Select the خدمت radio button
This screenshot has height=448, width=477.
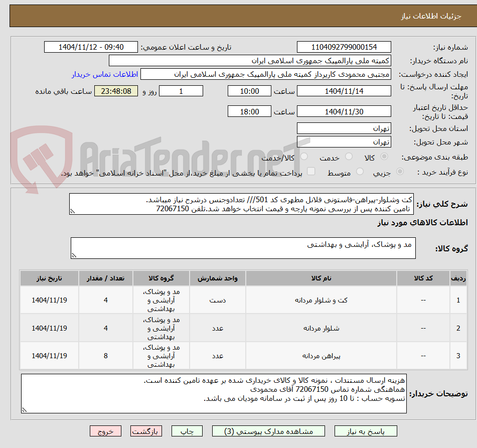pos(349,157)
